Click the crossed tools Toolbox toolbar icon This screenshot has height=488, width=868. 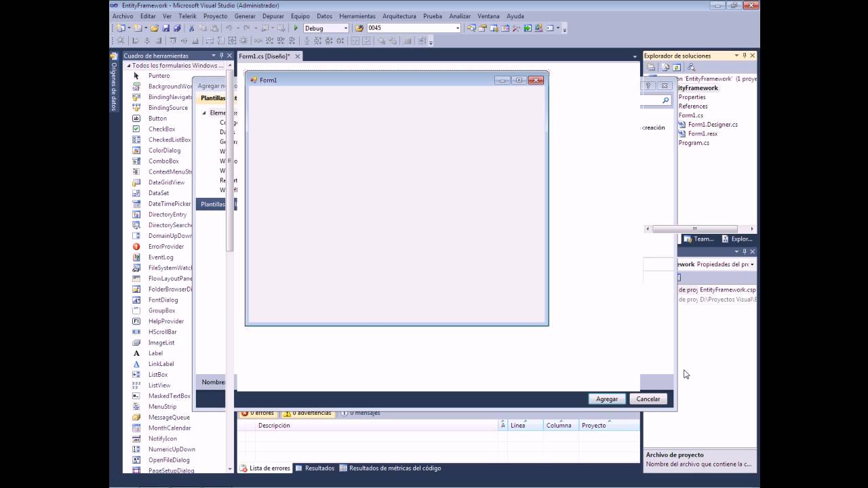point(516,28)
